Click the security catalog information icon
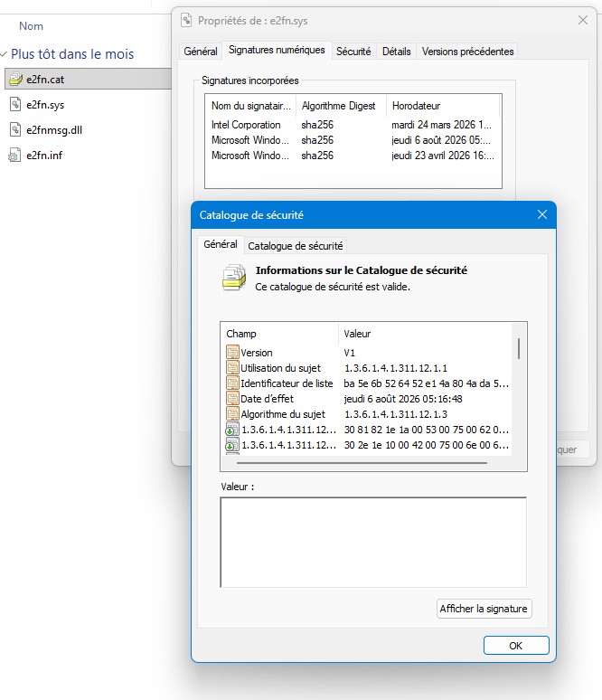Viewport: 602px width, 700px height. coord(234,278)
